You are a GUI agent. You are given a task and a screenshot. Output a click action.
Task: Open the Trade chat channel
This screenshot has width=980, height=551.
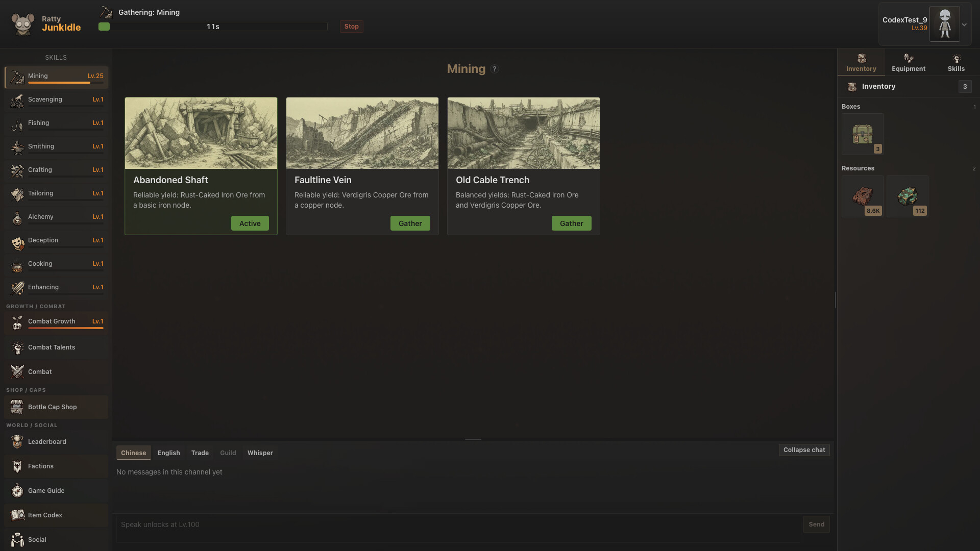[200, 453]
